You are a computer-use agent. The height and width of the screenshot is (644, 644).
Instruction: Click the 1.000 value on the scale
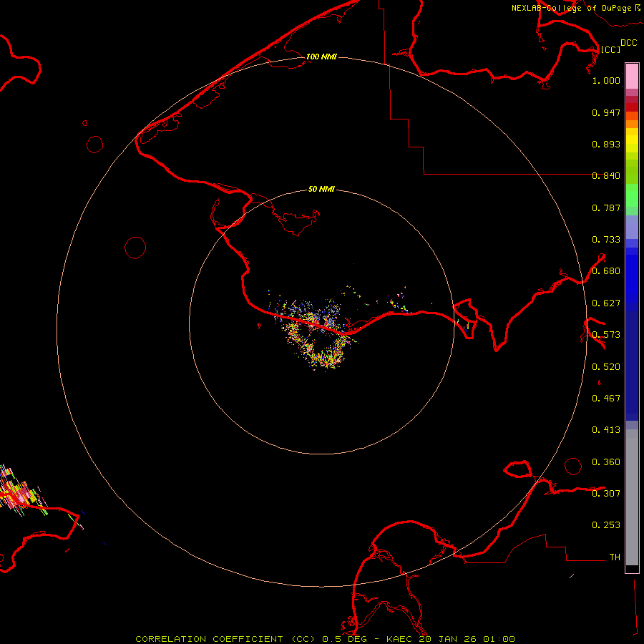tap(606, 81)
